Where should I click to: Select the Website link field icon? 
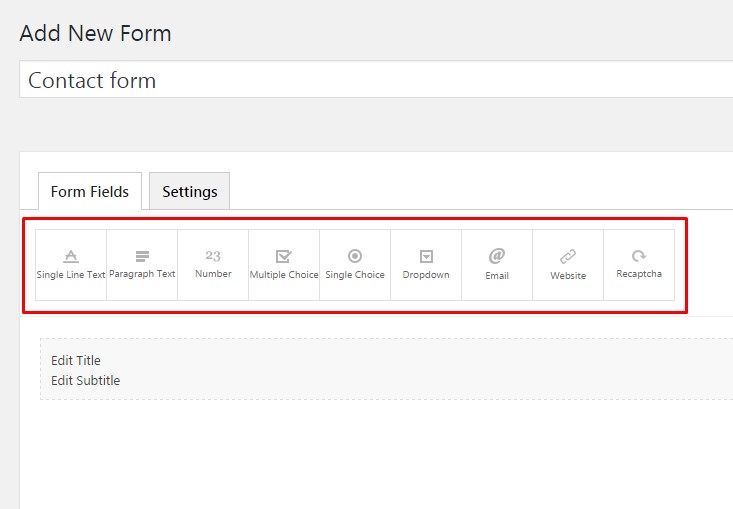(568, 256)
